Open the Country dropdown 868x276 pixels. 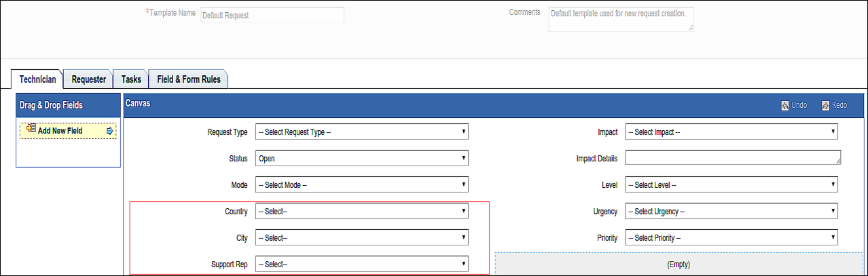coord(362,211)
